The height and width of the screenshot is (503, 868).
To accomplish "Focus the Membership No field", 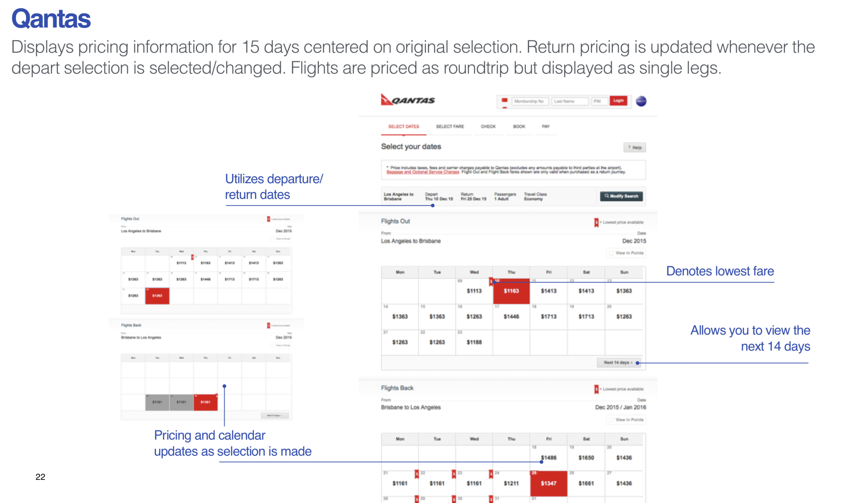I will (530, 101).
